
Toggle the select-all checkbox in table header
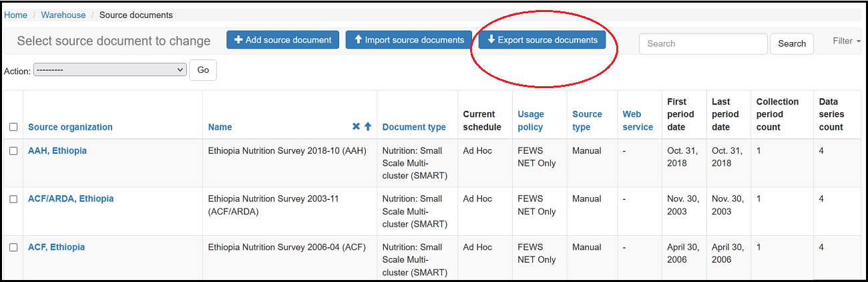tap(13, 127)
